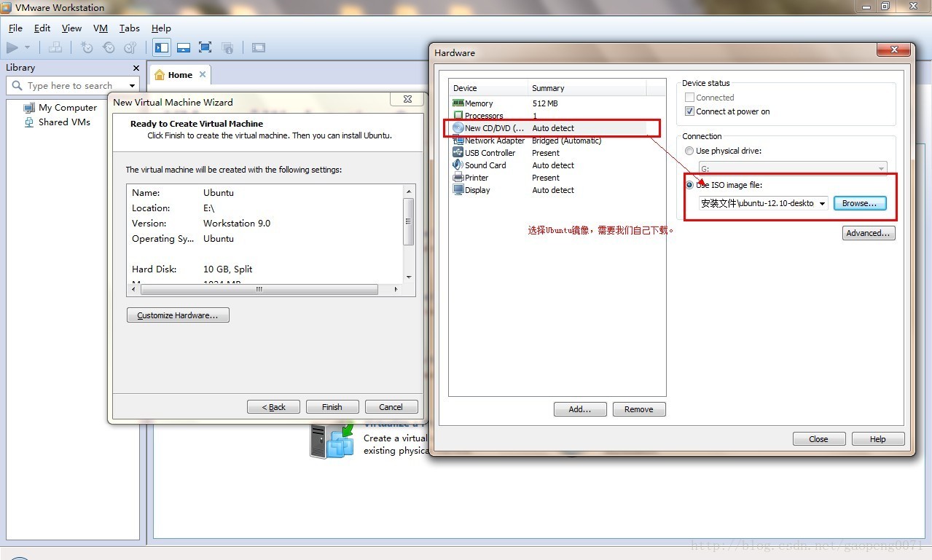Select the Sound Card device icon
This screenshot has height=560, width=932.
pos(458,165)
